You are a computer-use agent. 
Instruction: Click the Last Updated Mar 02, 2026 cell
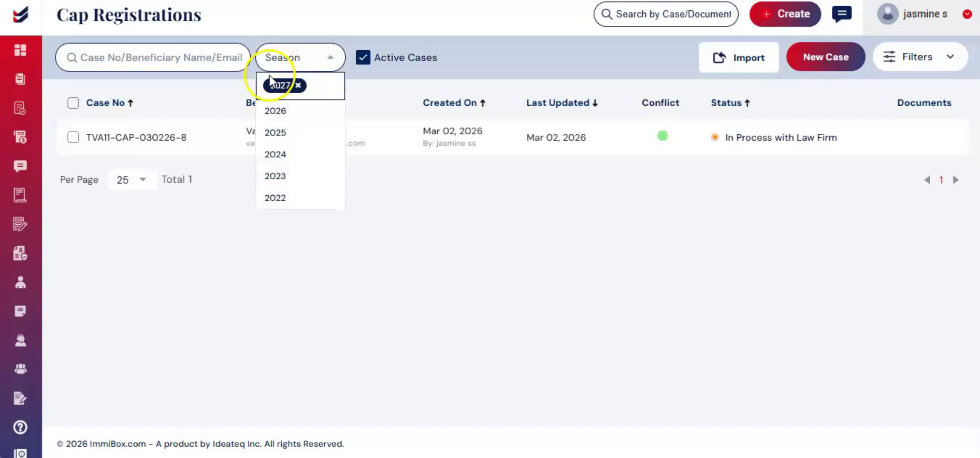[x=556, y=138]
